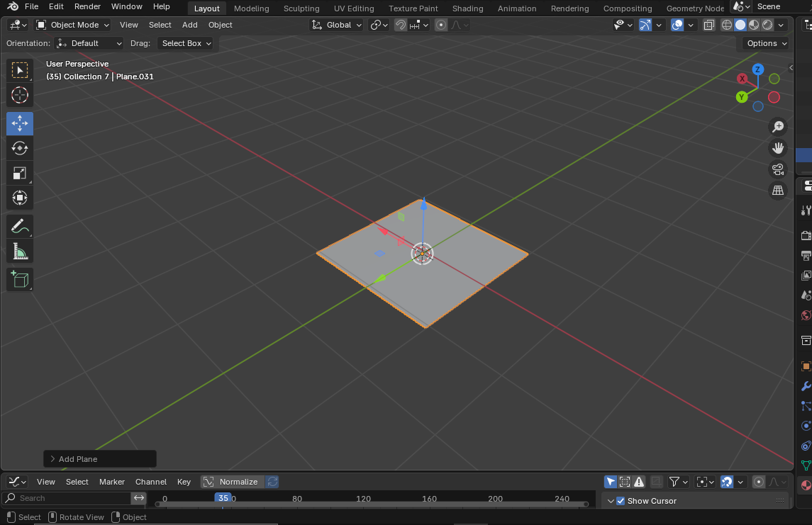812x525 pixels.
Task: Click the 3D cursor at the plane center
Action: [x=422, y=254]
